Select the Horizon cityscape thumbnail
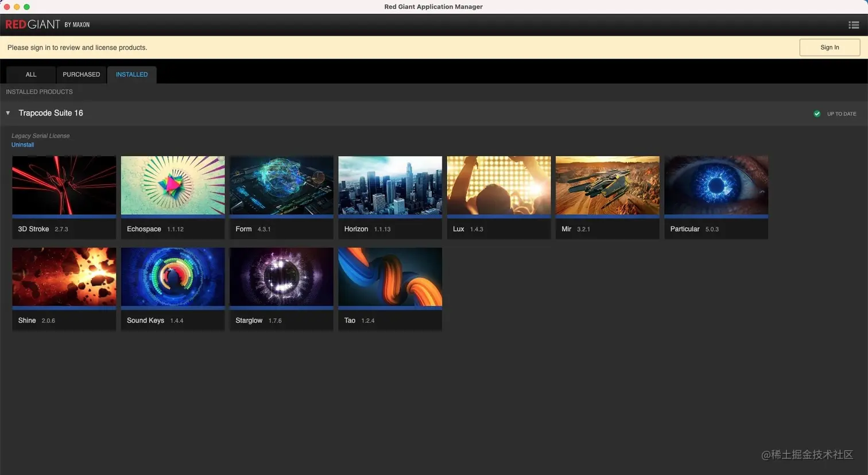Viewport: 868px width, 475px height. pyautogui.click(x=390, y=186)
